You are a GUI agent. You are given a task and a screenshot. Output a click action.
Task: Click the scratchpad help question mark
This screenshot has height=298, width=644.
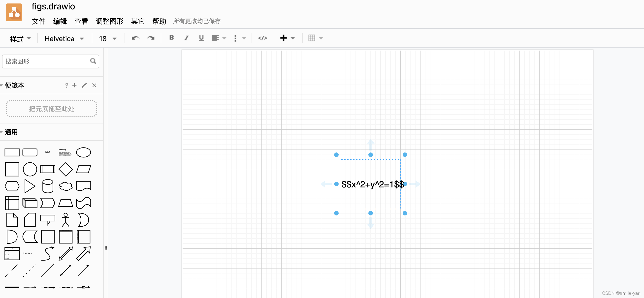click(x=66, y=86)
